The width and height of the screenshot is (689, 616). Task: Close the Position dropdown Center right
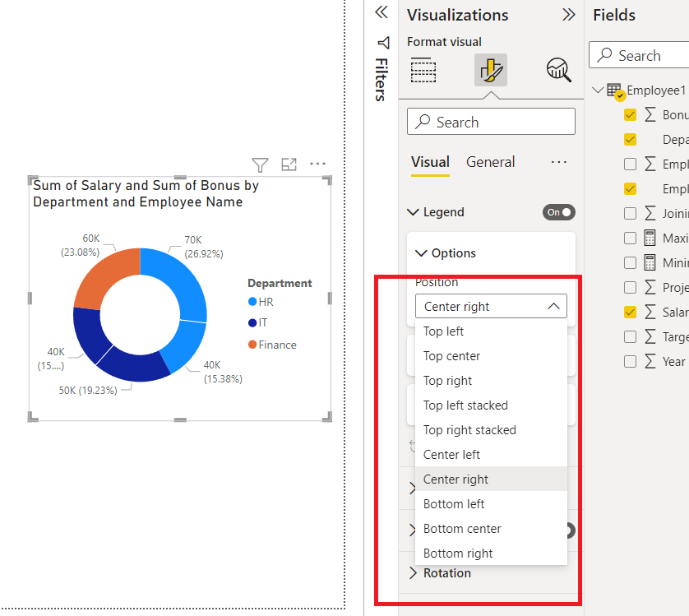click(x=491, y=306)
